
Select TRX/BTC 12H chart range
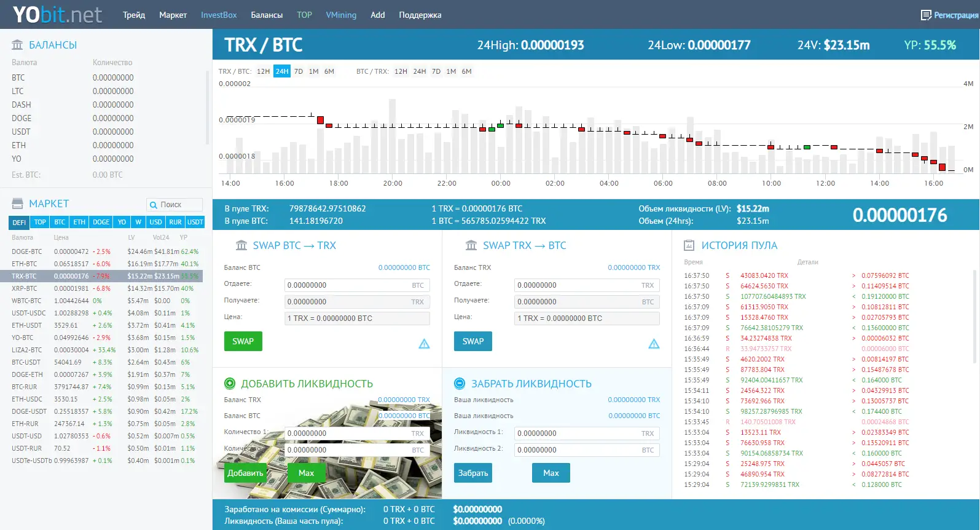[264, 71]
